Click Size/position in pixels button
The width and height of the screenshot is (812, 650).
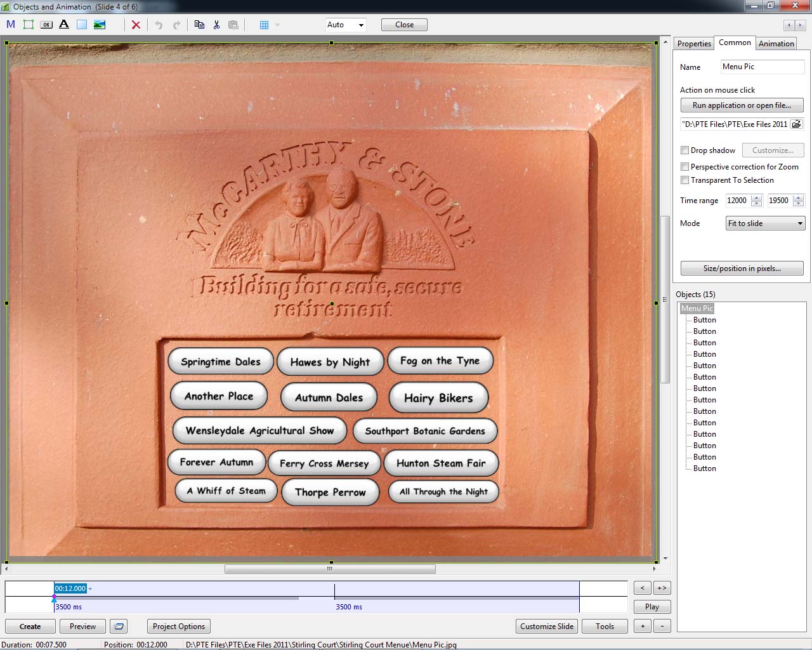click(742, 269)
